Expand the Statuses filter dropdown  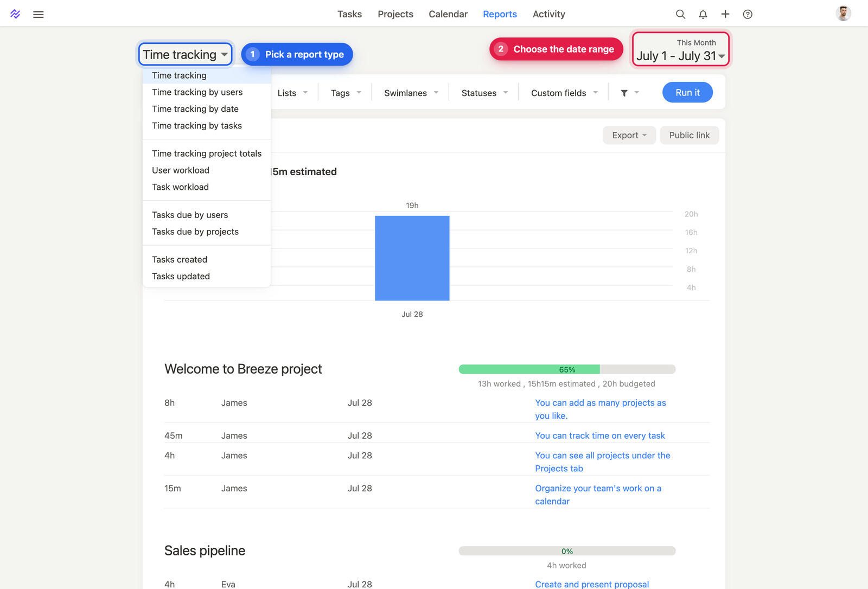(484, 93)
